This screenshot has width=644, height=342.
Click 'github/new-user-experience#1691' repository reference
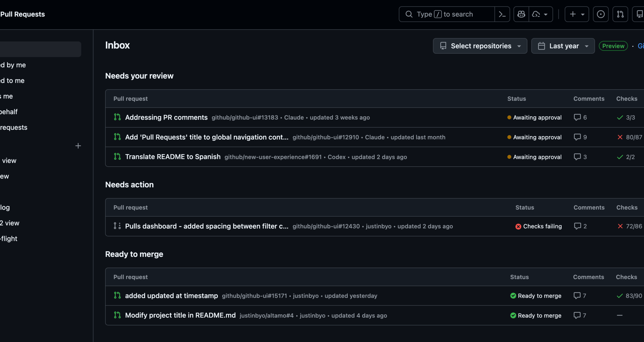point(273,157)
